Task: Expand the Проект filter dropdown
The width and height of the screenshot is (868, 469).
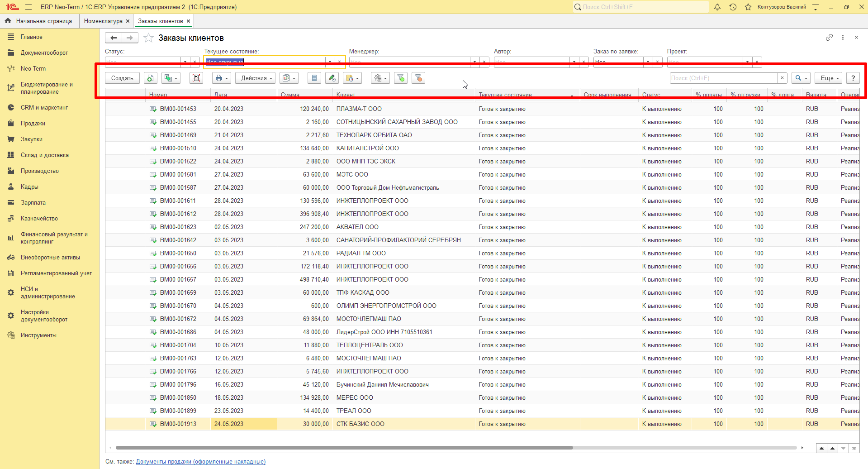Action: pos(747,62)
